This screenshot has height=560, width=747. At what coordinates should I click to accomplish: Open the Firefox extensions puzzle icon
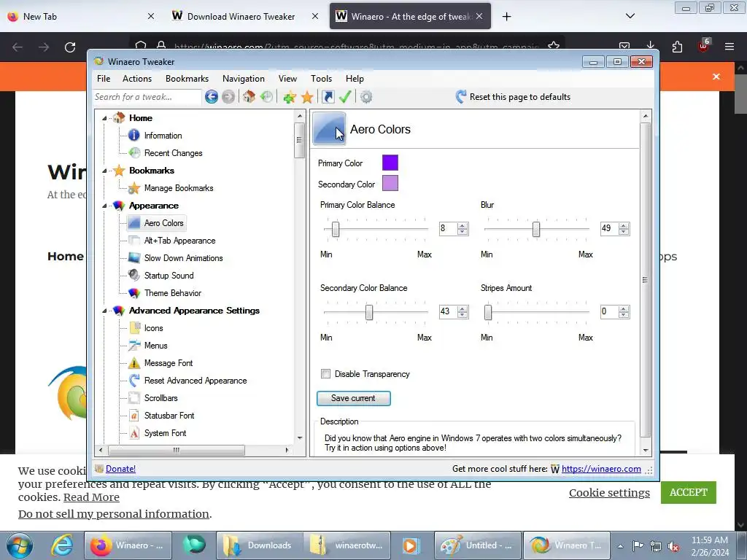point(677,47)
